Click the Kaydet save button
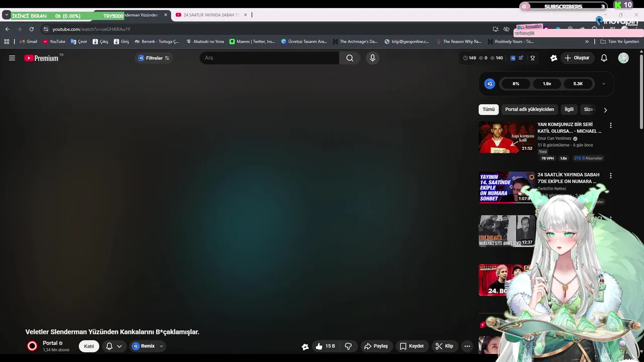This screenshot has height=362, width=644. 412,346
